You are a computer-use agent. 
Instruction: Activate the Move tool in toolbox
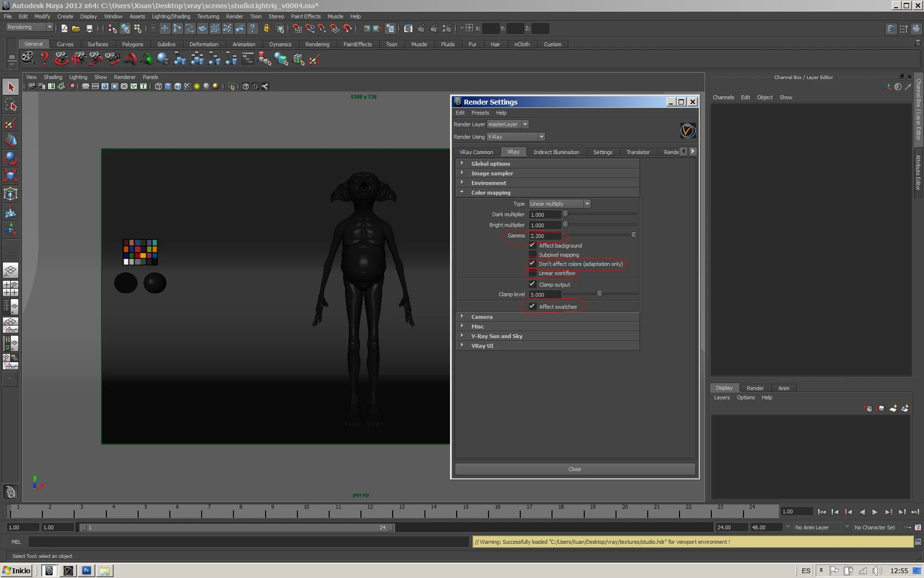pos(11,141)
